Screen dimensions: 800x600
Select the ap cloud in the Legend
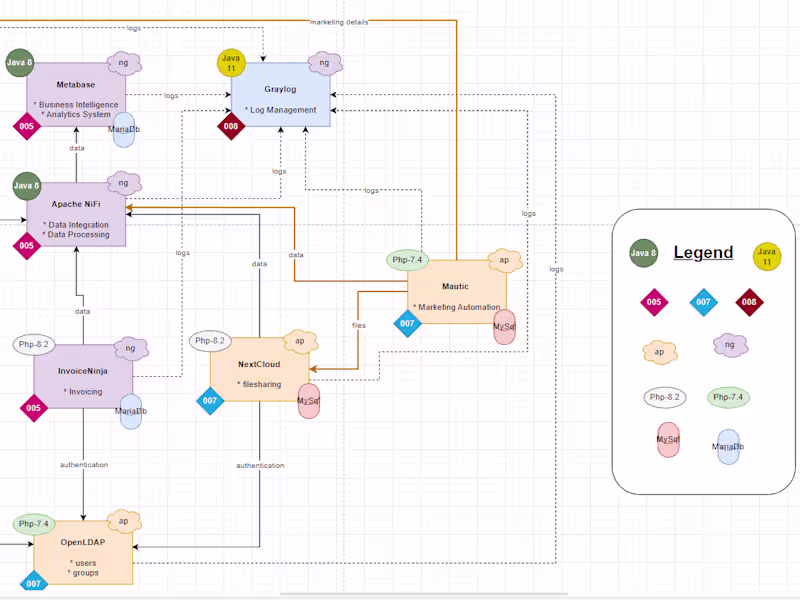660,353
